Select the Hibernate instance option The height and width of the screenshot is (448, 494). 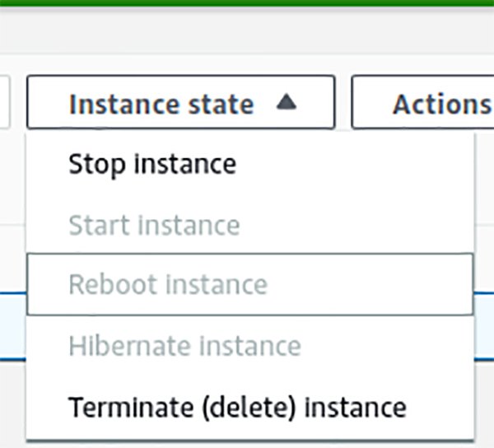184,346
